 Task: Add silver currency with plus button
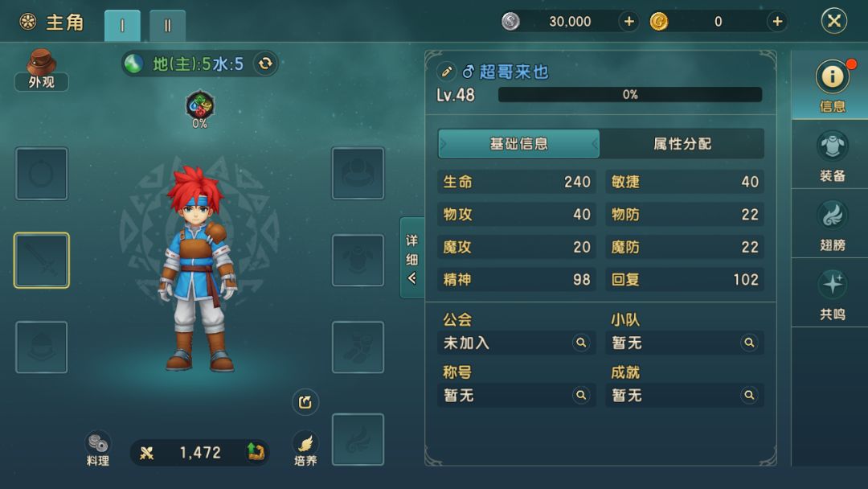click(x=628, y=22)
